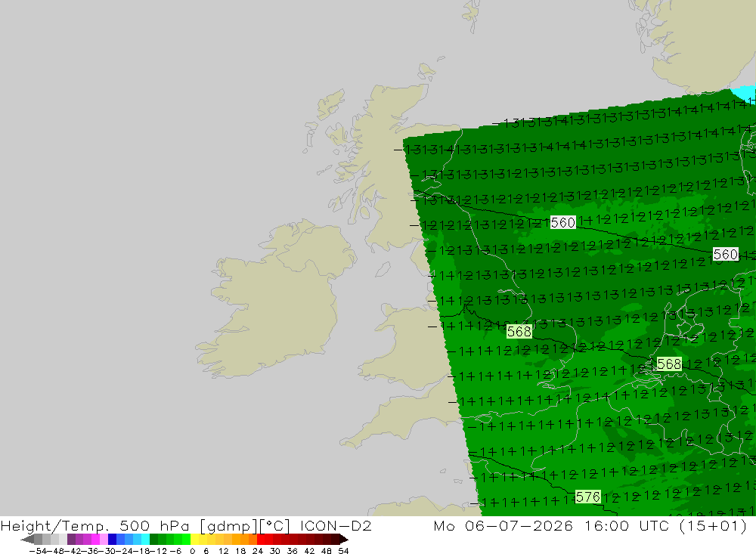Click the cyan patch near the Norwegian coast
Image resolution: width=756 pixels, height=554 pixels.
(x=745, y=94)
